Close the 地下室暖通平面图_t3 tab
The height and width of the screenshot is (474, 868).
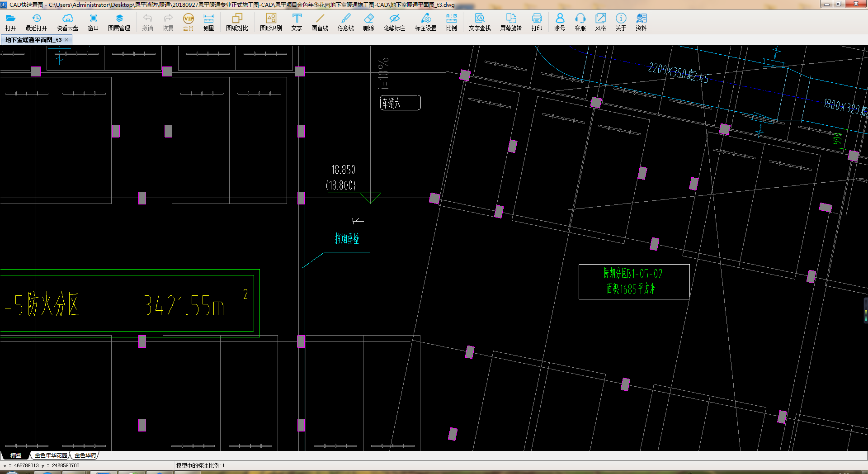tap(66, 40)
